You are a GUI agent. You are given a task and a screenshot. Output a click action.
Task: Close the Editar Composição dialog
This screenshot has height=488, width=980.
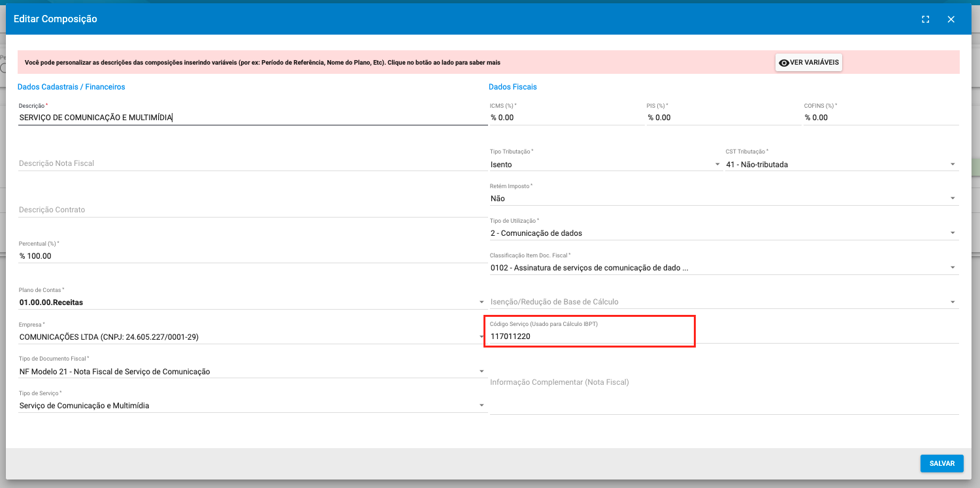951,20
